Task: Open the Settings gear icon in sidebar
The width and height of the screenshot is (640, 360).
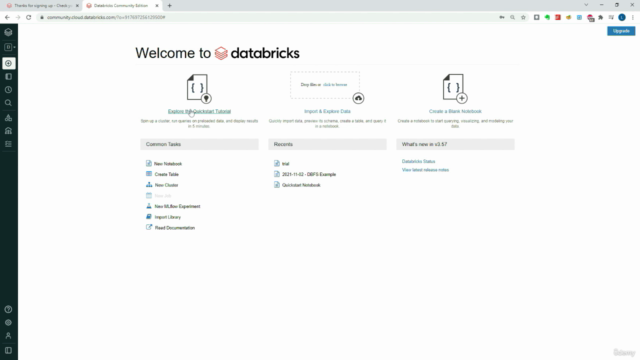Action: [8, 322]
